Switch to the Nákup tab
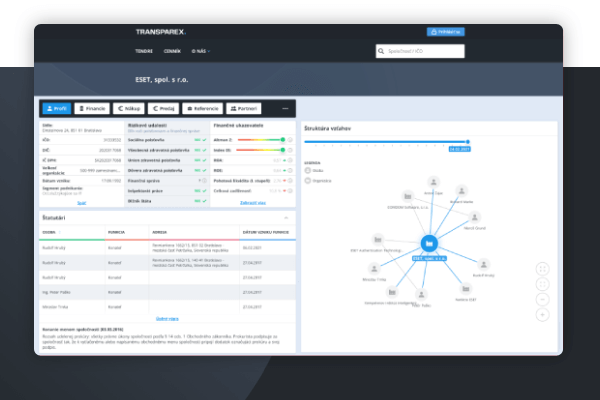 click(129, 109)
